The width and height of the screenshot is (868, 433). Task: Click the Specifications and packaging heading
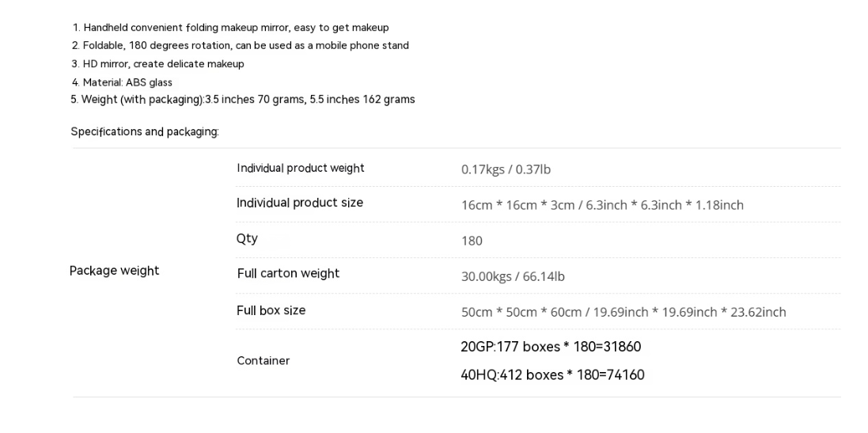(x=145, y=131)
